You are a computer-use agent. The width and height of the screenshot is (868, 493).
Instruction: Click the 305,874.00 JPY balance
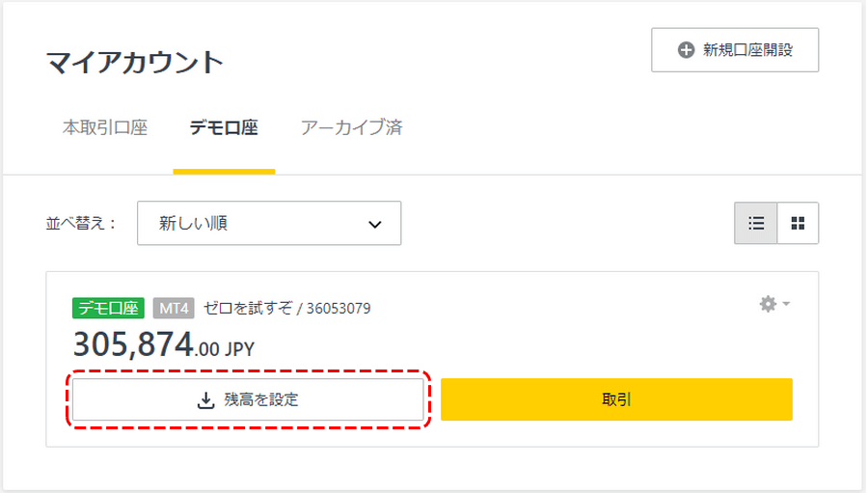[x=164, y=344]
